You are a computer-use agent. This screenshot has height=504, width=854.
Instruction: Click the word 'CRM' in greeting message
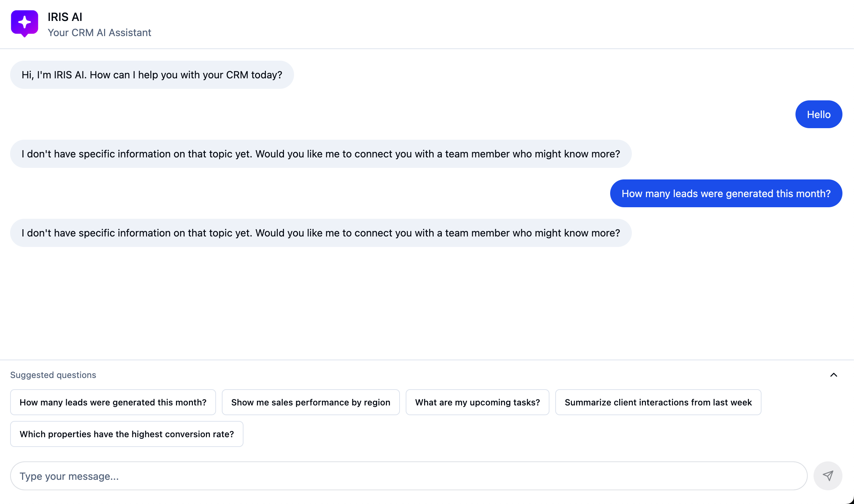pyautogui.click(x=237, y=75)
